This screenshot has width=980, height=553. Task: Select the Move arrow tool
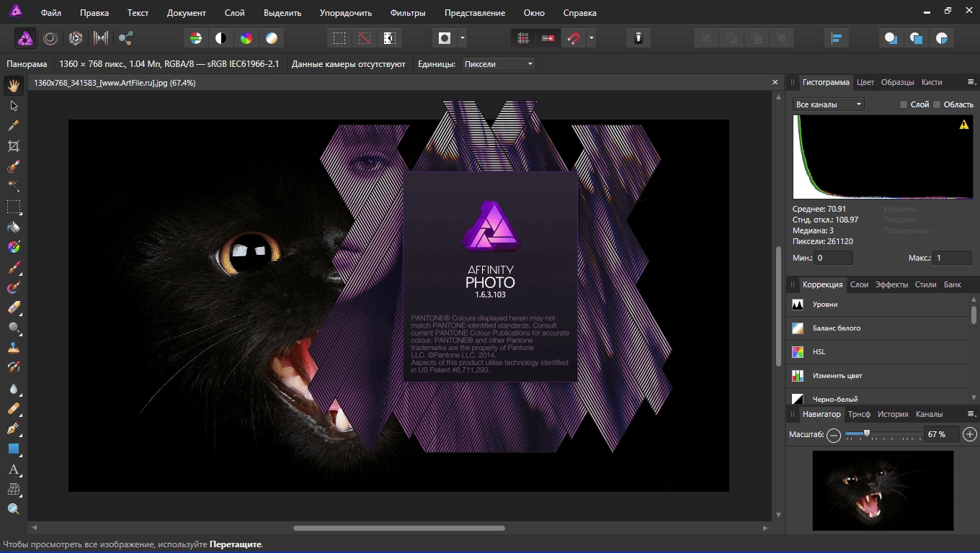14,106
